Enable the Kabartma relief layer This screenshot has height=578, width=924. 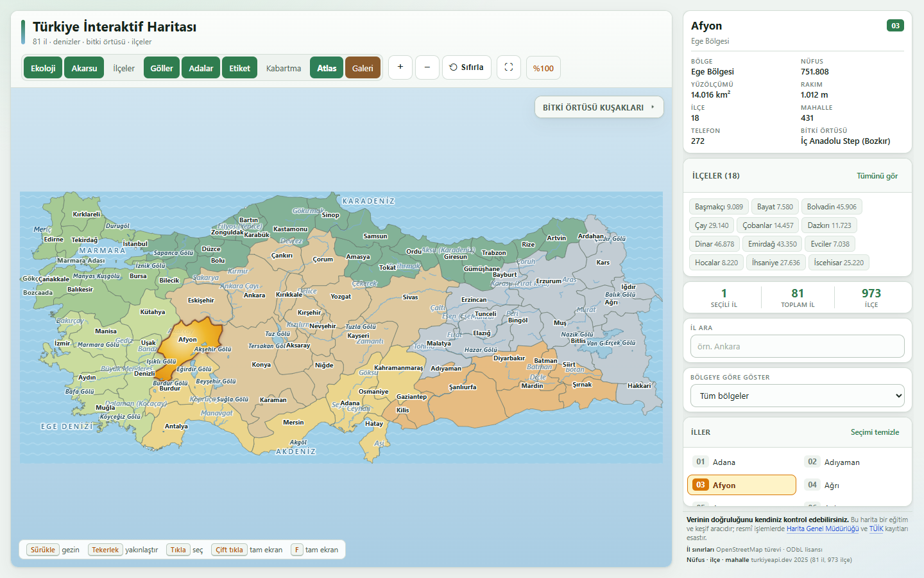[x=284, y=68]
